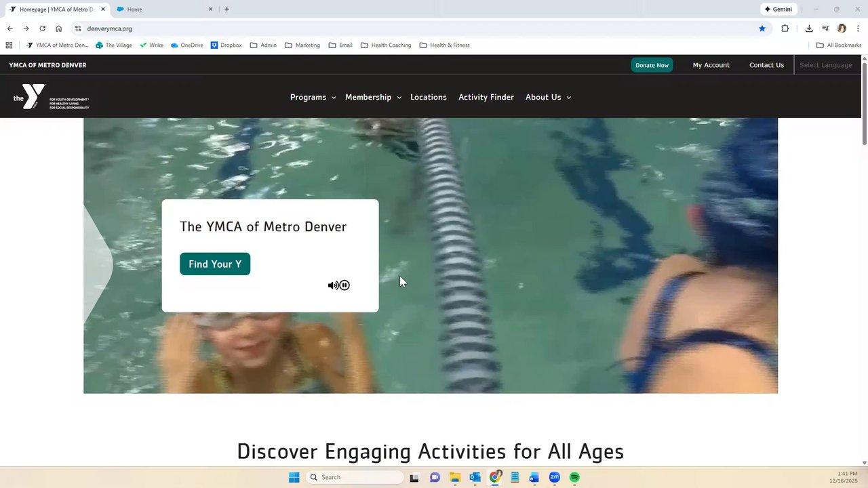The width and height of the screenshot is (868, 488).
Task: Open My Account link
Action: (x=711, y=65)
